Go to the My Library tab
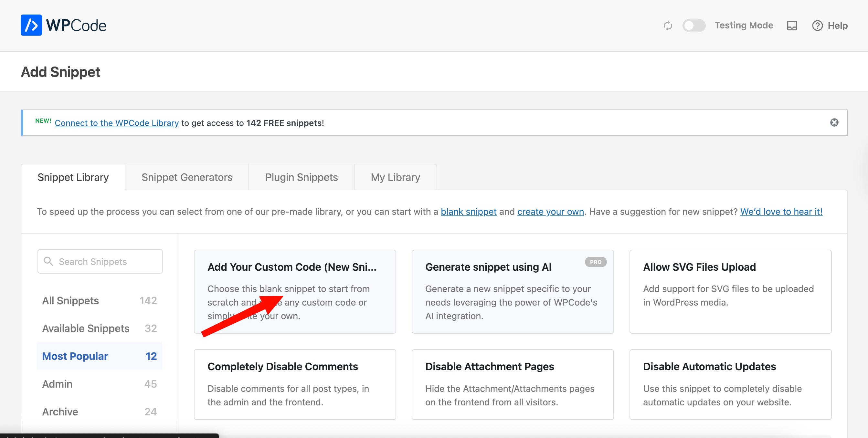868x438 pixels. (395, 177)
